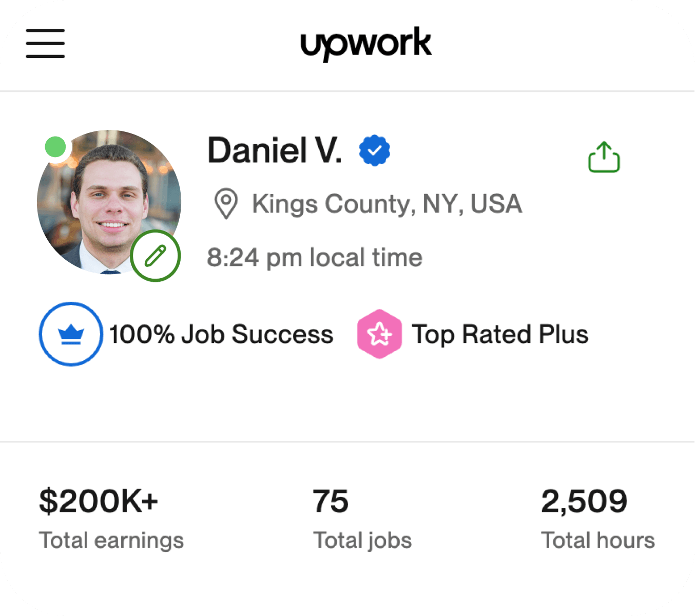Click the edit profile photo pencil icon
The image size is (695, 616).
155,255
